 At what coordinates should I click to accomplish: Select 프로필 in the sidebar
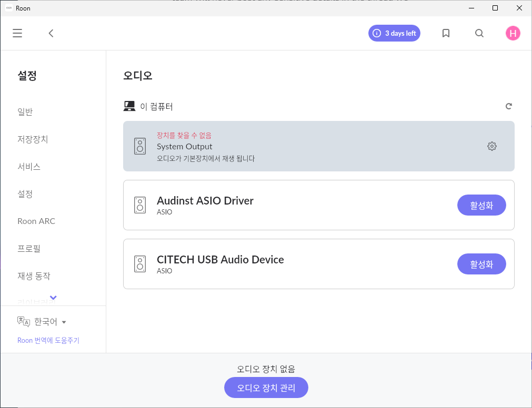[29, 249]
